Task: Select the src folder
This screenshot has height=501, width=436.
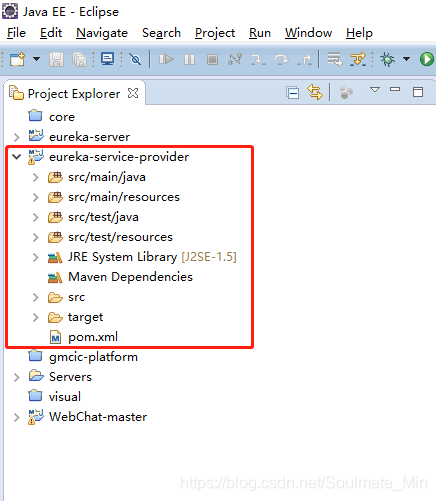Action: tap(76, 297)
